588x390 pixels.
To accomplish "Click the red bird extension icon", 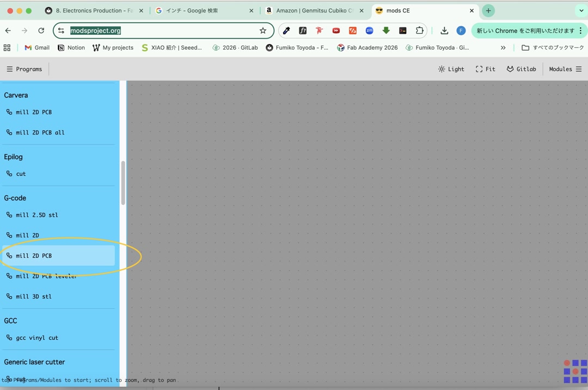I will point(319,31).
